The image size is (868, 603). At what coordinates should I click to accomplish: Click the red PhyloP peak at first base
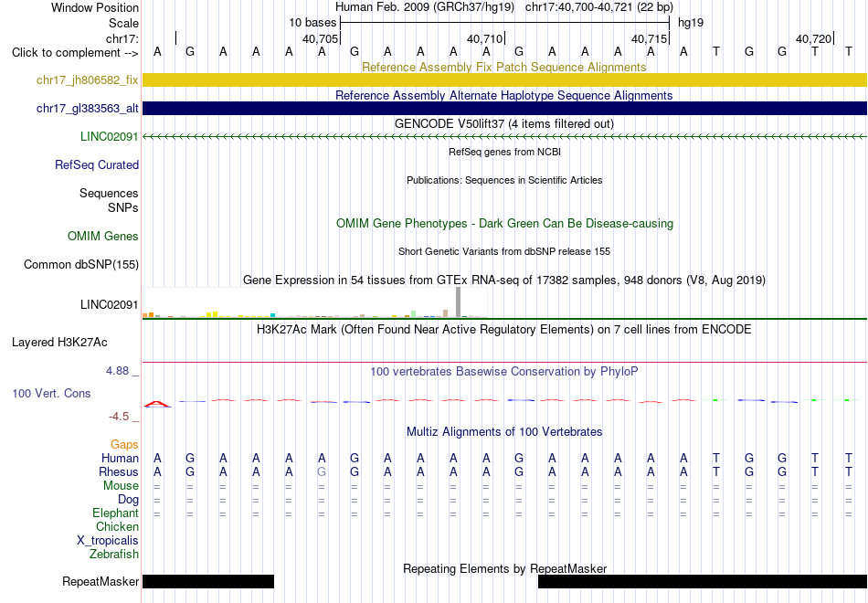tap(157, 404)
